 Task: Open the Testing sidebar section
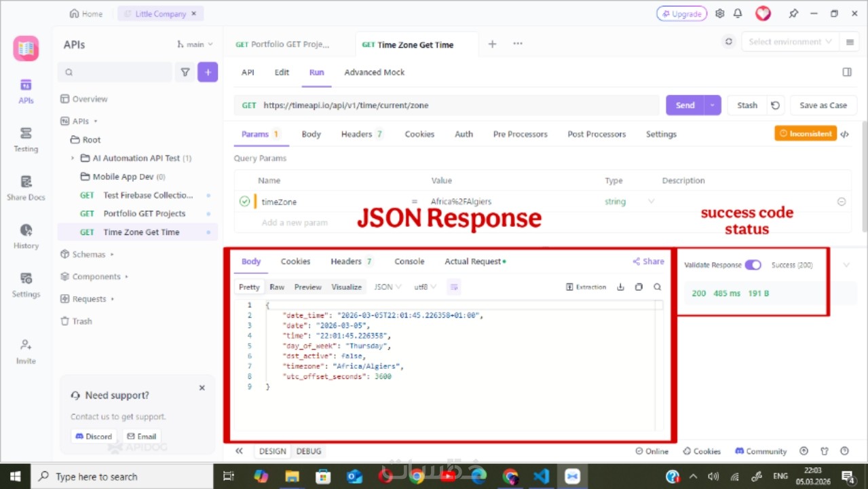[x=26, y=139]
